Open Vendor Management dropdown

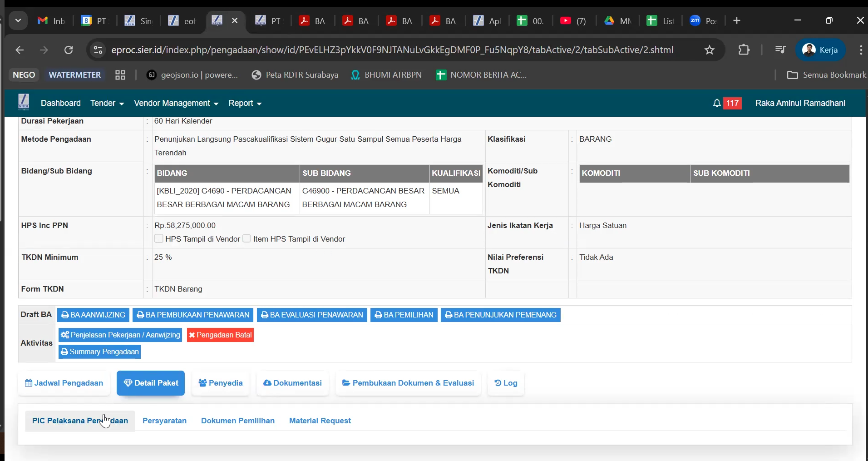coord(176,104)
